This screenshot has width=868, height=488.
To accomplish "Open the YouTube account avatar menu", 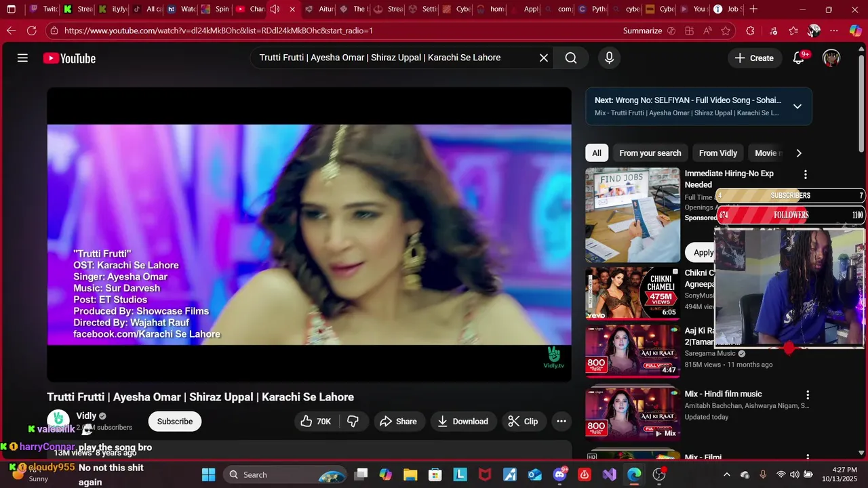I will tap(831, 58).
